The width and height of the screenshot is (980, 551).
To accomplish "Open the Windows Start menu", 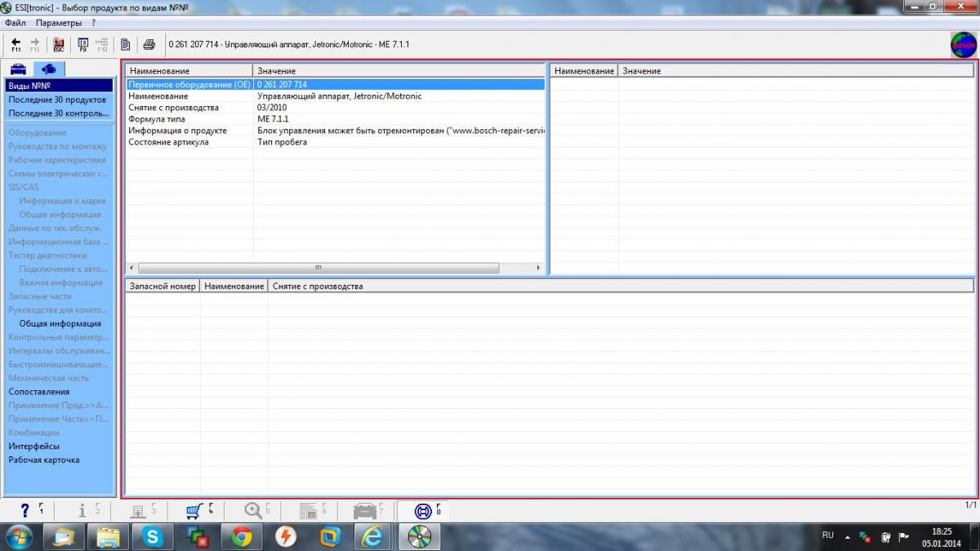I will [x=18, y=536].
